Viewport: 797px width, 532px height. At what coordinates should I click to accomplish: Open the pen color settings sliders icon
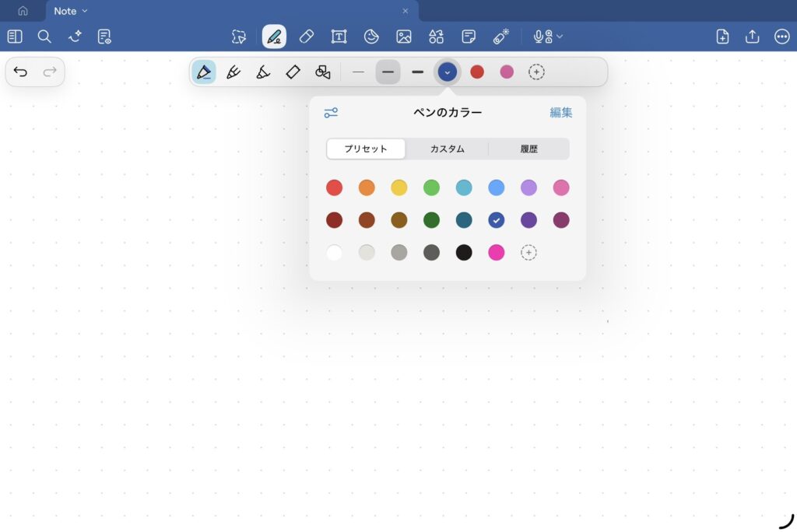(x=331, y=113)
